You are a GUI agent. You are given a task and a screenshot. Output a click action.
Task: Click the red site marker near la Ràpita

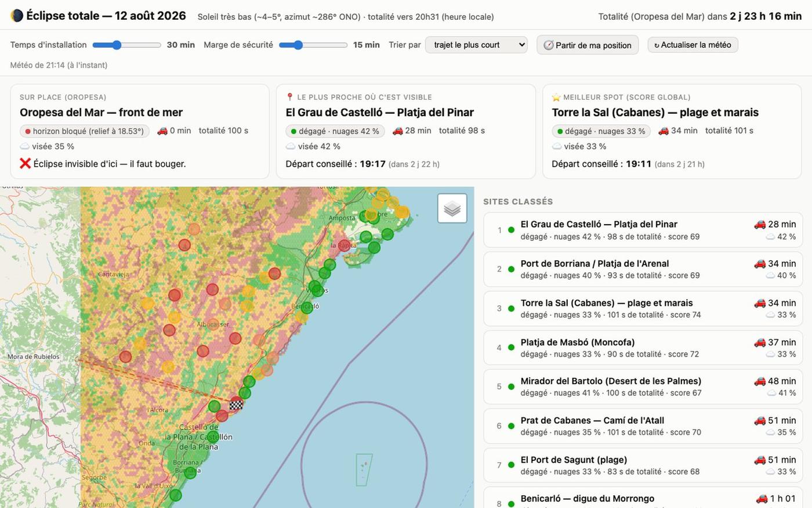(x=345, y=246)
